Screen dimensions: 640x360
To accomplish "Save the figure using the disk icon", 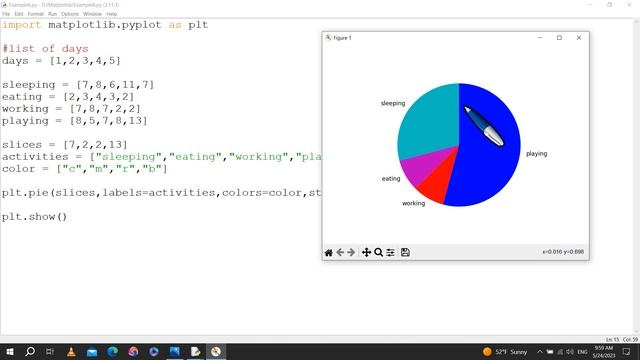I will (405, 253).
